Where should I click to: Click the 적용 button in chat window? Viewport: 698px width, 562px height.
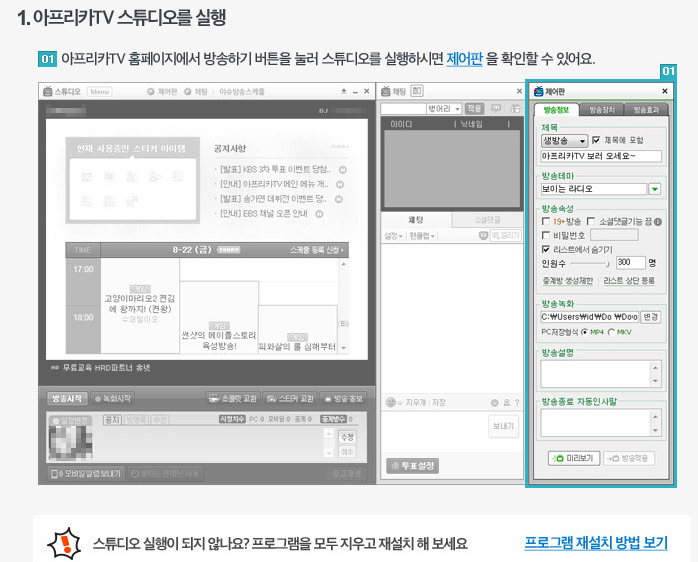pos(474,109)
